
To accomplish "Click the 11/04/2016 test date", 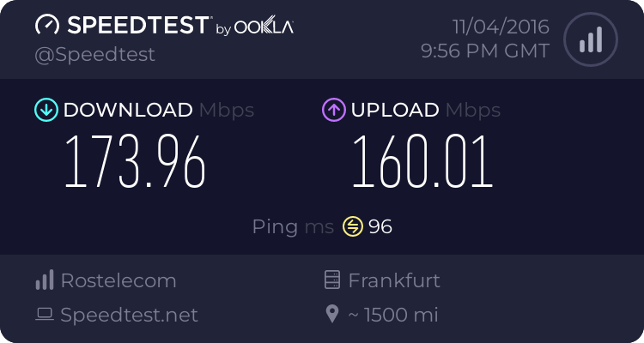I will [500, 27].
